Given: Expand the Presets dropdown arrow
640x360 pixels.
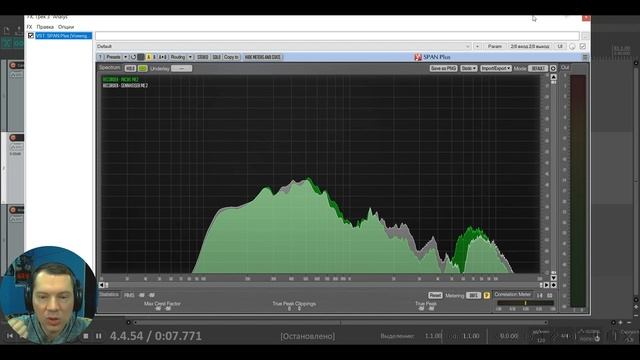Looking at the screenshot, I should [125, 57].
